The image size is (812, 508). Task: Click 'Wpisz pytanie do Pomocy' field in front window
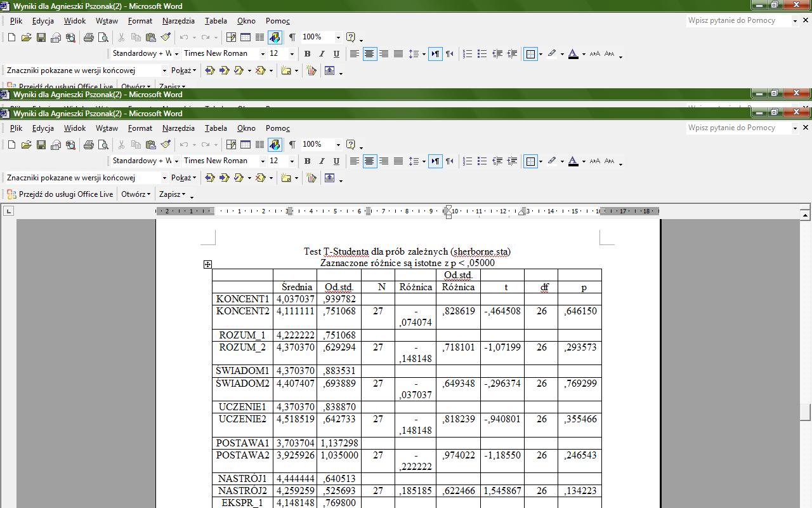click(x=738, y=128)
